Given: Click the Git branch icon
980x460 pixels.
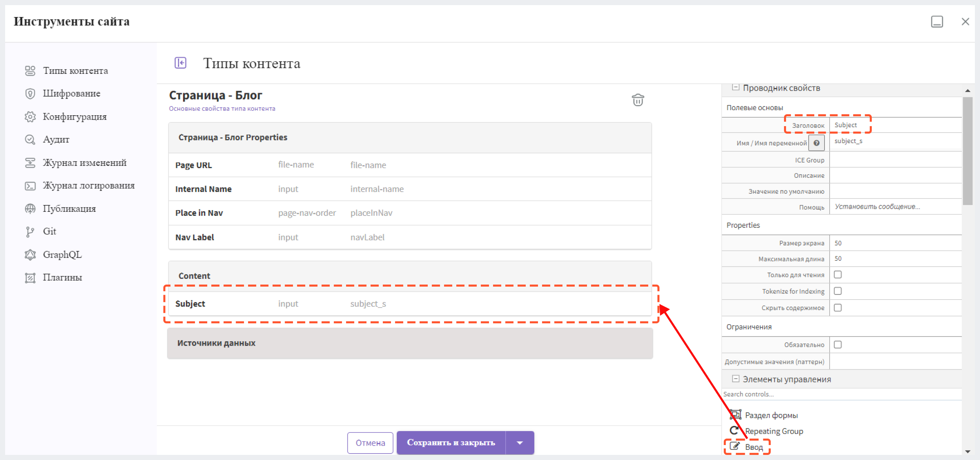Looking at the screenshot, I should [30, 232].
